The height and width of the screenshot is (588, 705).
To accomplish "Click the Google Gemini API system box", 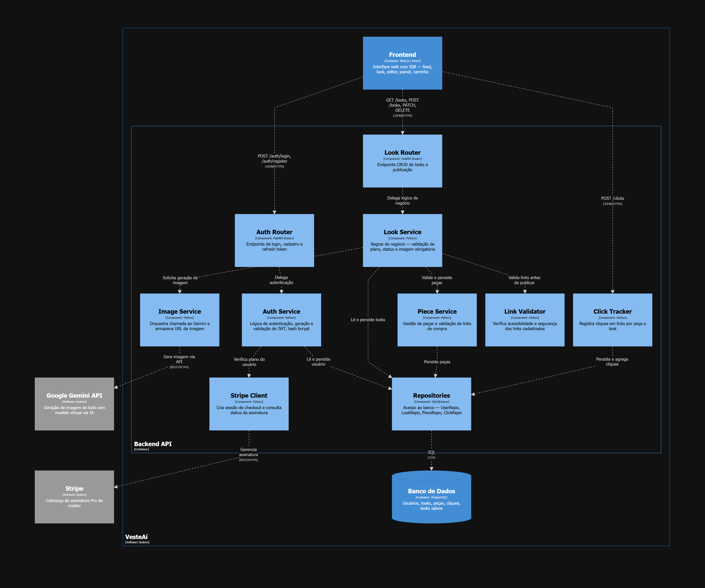I will [74, 404].
